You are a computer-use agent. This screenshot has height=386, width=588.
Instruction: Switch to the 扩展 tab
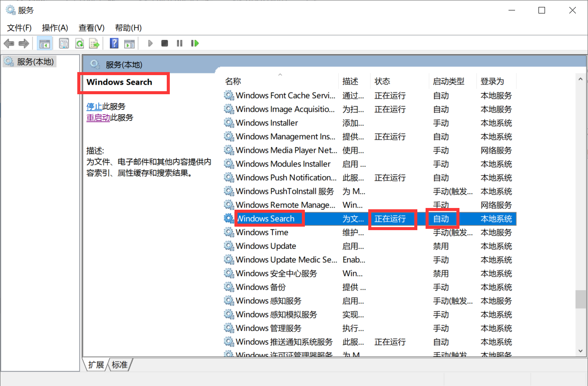click(x=96, y=365)
